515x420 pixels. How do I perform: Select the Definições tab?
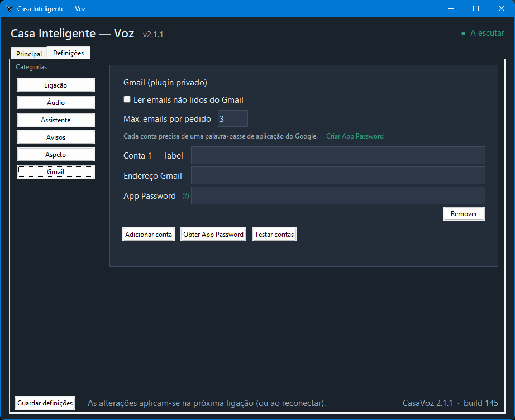68,53
